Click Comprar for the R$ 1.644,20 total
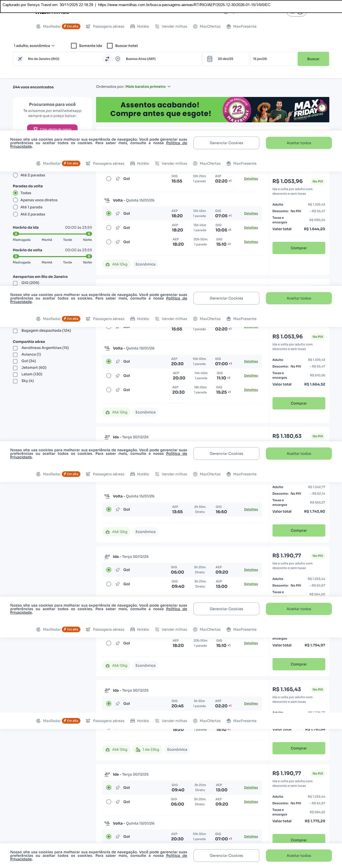Viewport: 342px width, 868px height. (x=299, y=248)
